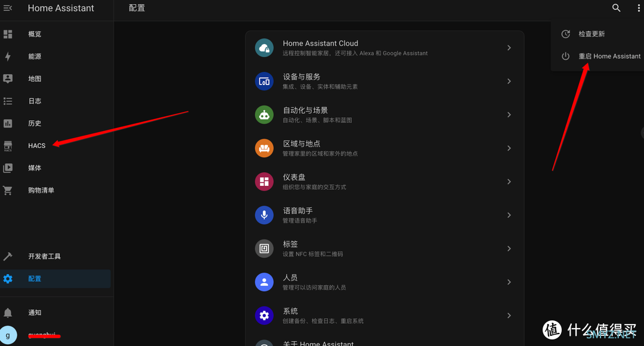Screen dimensions: 644x346
Task: Expand 区域与地点 row chevron
Action: (509, 148)
